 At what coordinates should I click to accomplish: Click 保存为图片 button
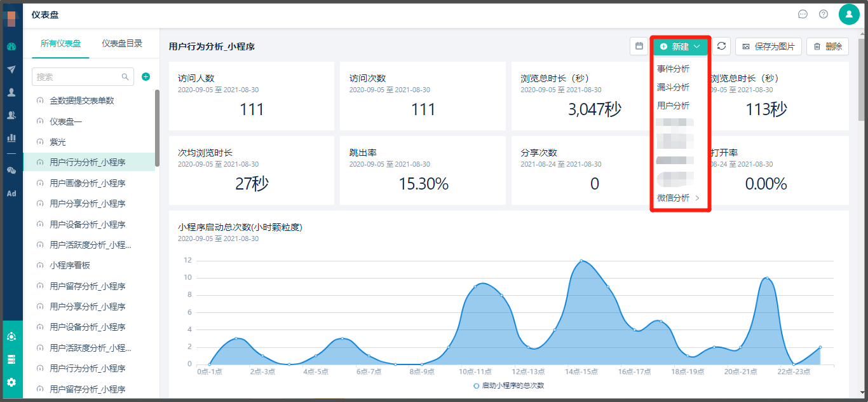coord(768,46)
